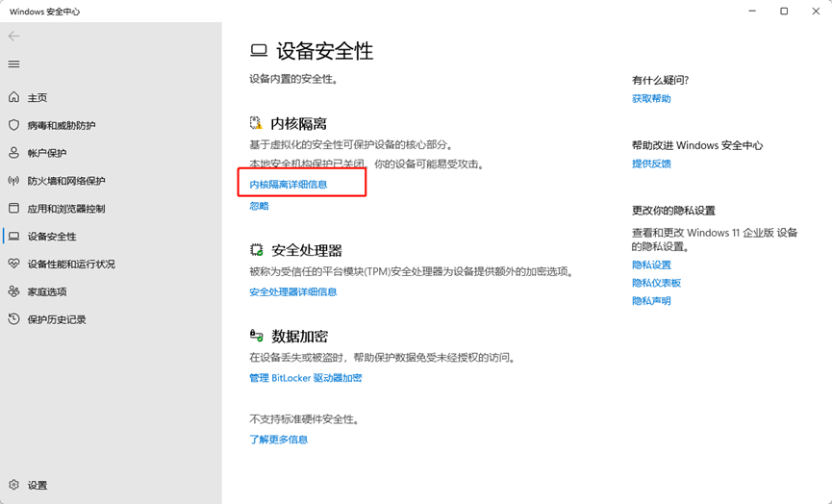The height and width of the screenshot is (504, 832).
Task: Open 主页 in the sidebar
Action: [x=38, y=97]
